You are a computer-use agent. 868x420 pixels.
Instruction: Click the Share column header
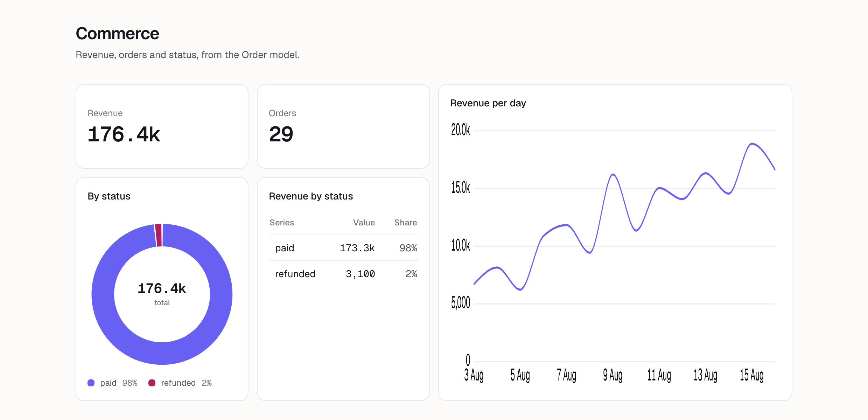406,223
